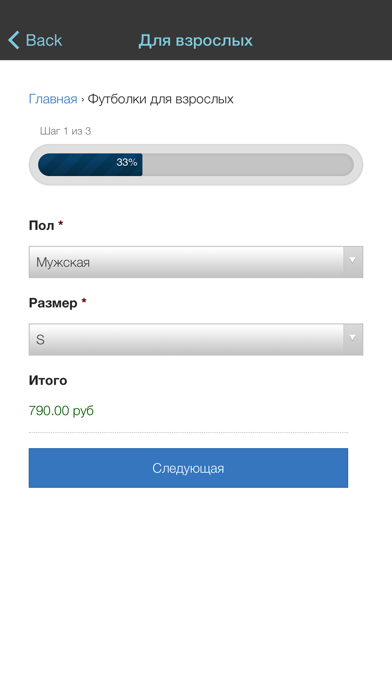This screenshot has width=392, height=696.
Task: Click the arrow on the S size select
Action: click(x=352, y=338)
